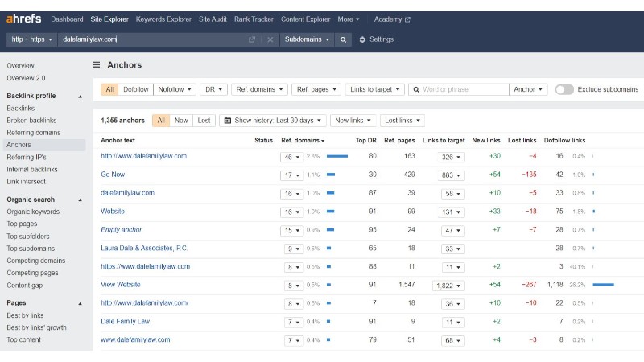Click the Dofollow links column header
644x362 pixels.
coord(564,140)
